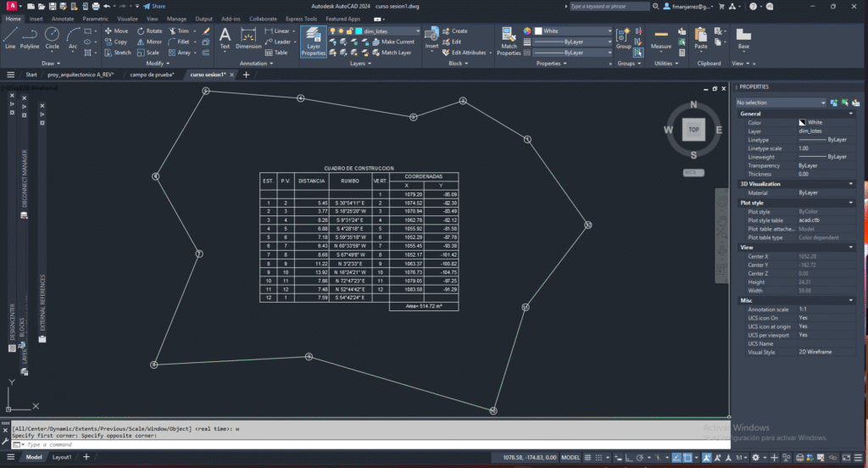Expand the No selection dropdown in Properties
The image size is (868, 468).
pyautogui.click(x=797, y=103)
